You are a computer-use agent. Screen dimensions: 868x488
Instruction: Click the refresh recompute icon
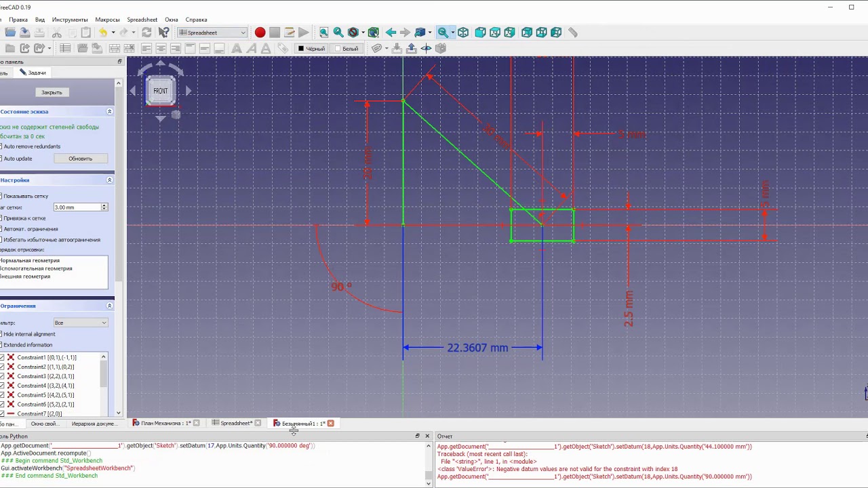(146, 33)
